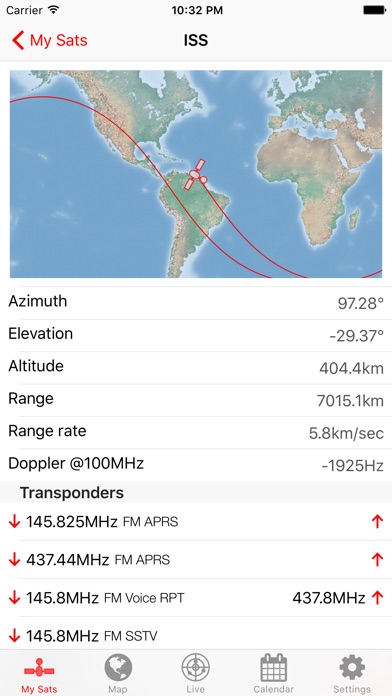Tap the ISS satellite icon on the map
This screenshot has width=392, height=696.
click(x=196, y=174)
